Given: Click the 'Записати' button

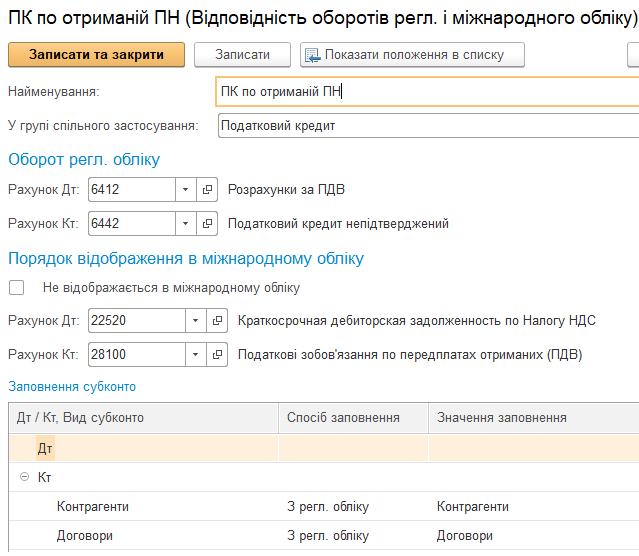Looking at the screenshot, I should click(x=241, y=55).
